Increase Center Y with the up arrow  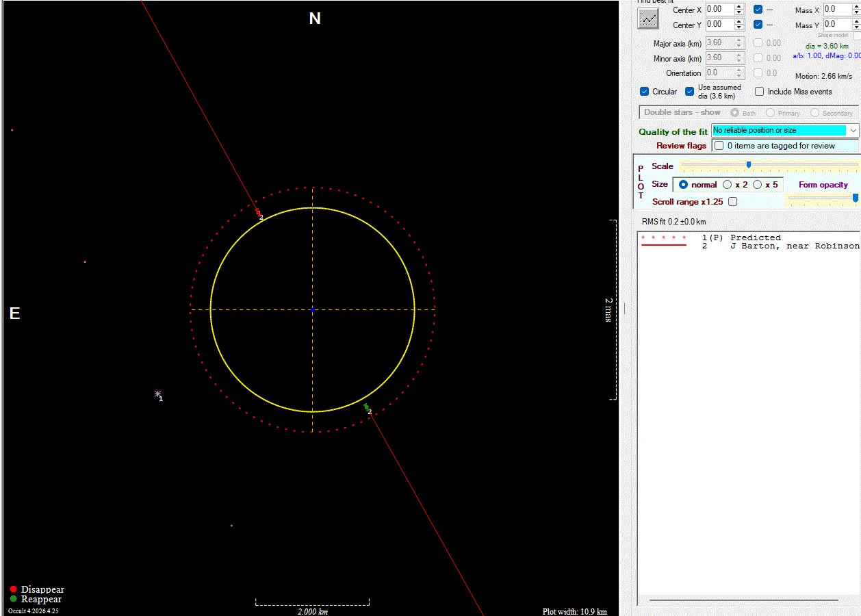click(x=738, y=21)
